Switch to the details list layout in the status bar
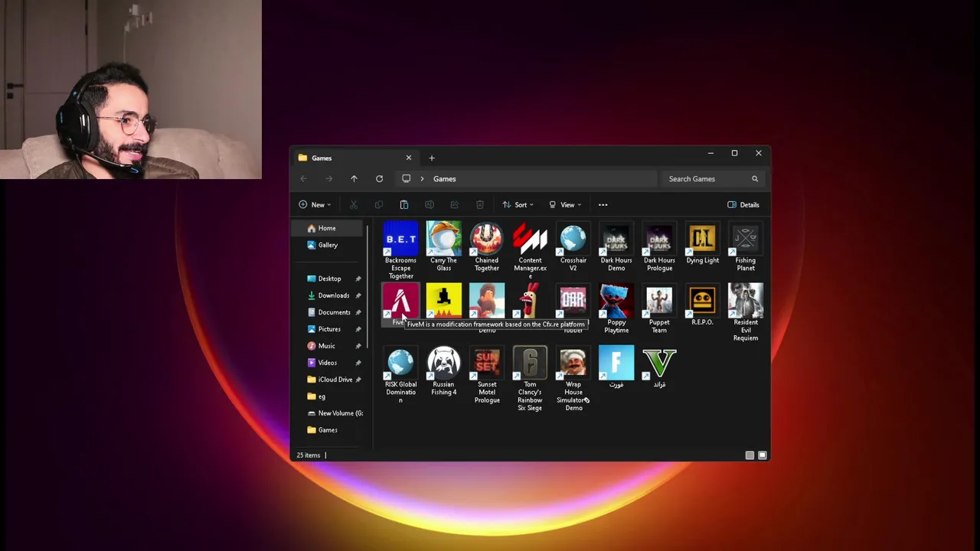This screenshot has height=551, width=980. pos(750,455)
